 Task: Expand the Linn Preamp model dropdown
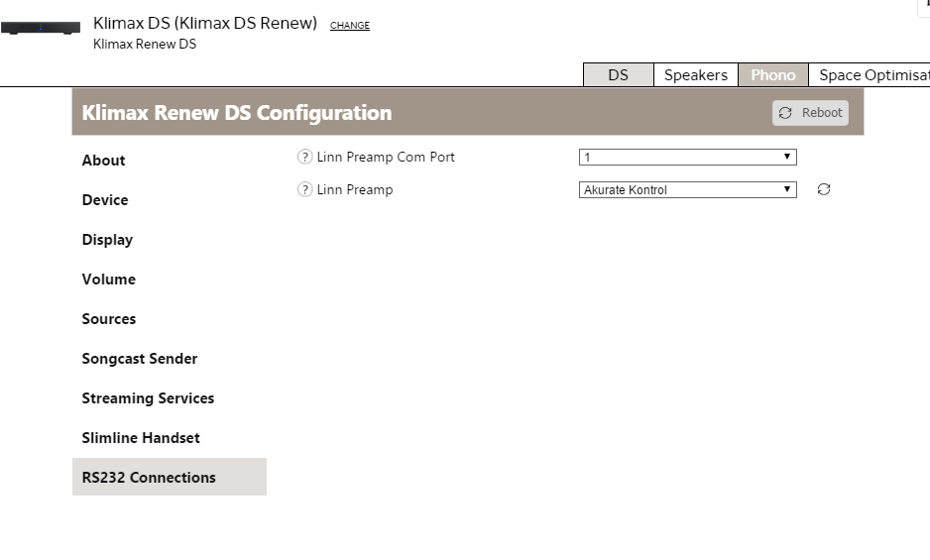tap(687, 189)
